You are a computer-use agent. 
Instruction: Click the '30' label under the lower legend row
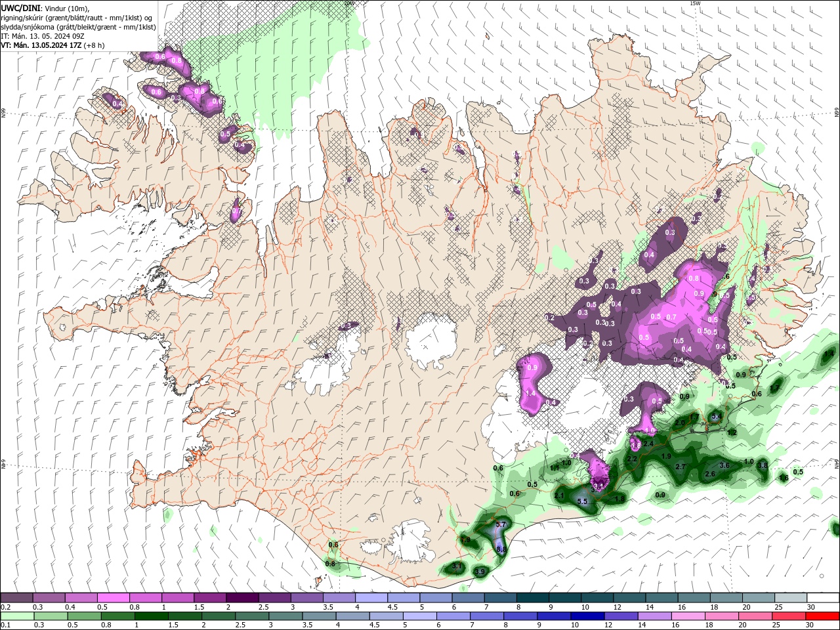tap(811, 625)
